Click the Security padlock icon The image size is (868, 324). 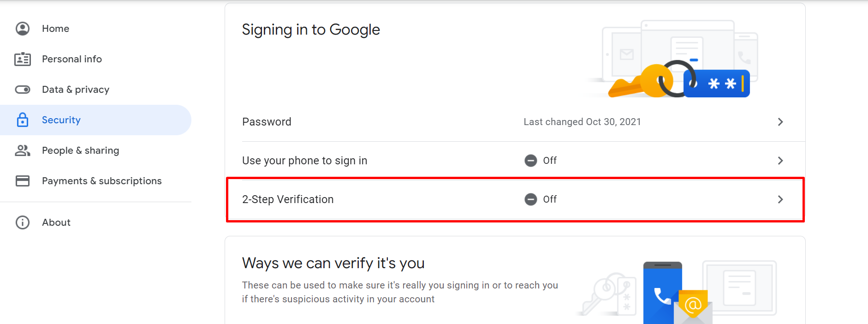23,120
